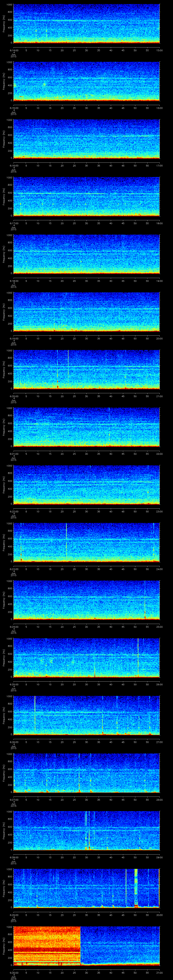Click the "Frequency (Hz)" axis label of the 6:14:00 panel

point(4,24)
